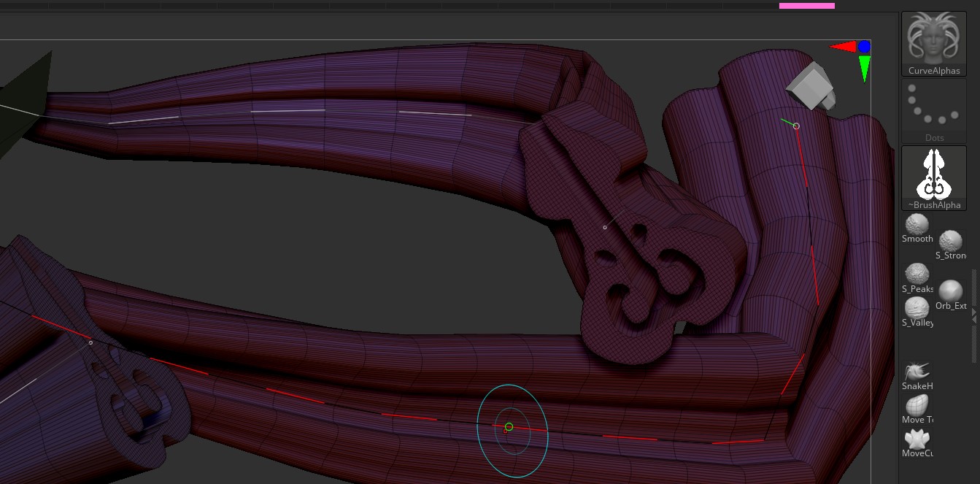Click the white curve endpoint near view cube
Screen dimensions: 980x484
click(x=796, y=126)
